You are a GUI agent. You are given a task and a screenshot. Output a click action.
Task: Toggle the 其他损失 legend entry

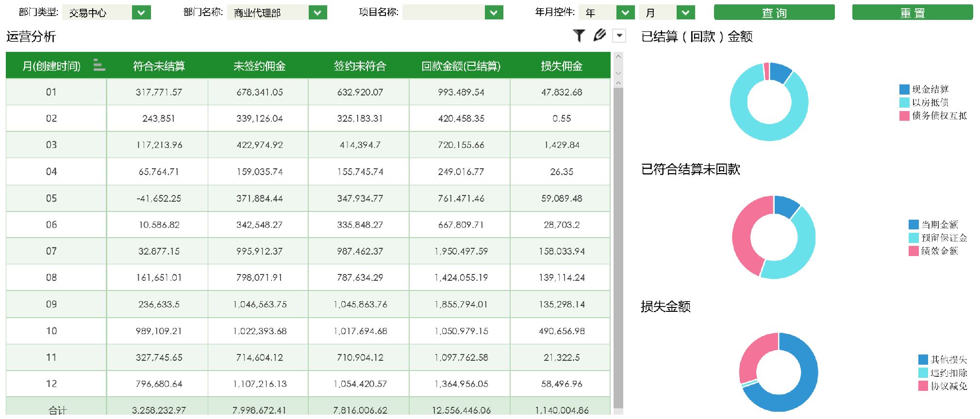pos(948,359)
